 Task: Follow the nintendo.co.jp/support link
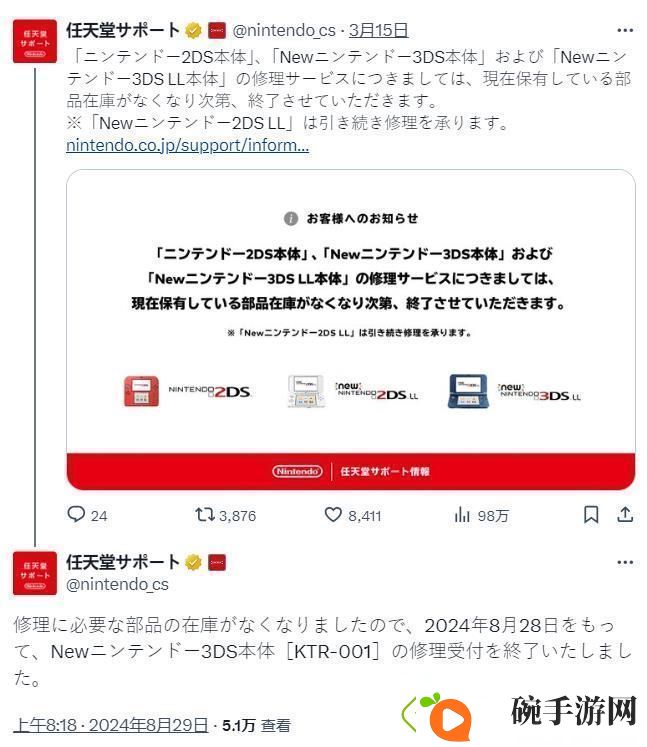tap(187, 145)
